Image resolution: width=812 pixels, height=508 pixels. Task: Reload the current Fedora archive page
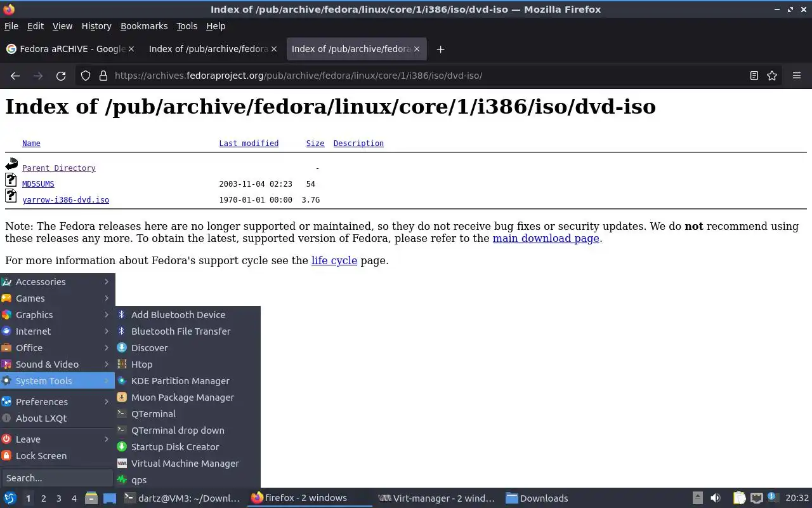[61, 76]
